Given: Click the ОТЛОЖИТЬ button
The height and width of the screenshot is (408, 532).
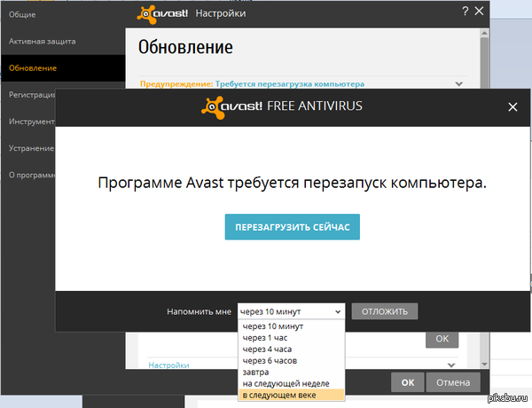Looking at the screenshot, I should coord(385,311).
